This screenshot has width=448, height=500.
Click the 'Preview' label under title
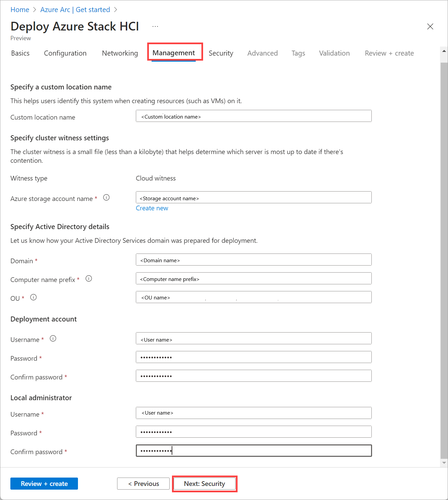tap(20, 38)
